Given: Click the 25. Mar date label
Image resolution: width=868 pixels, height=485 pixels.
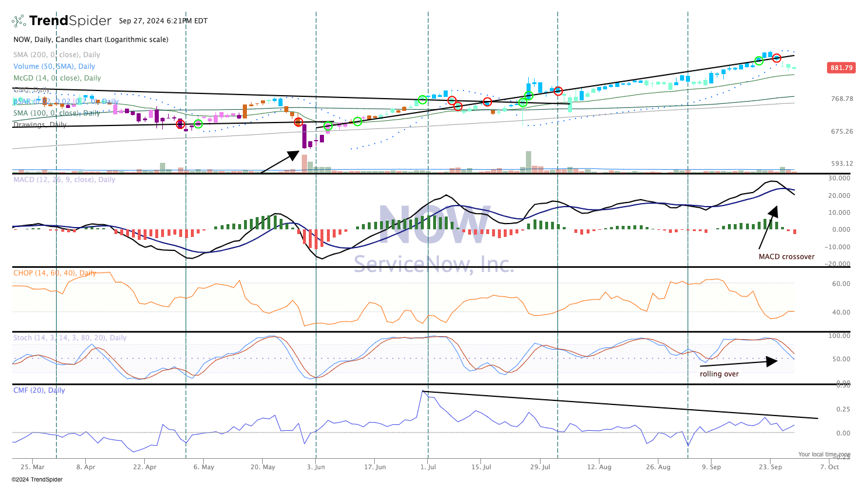Looking at the screenshot, I should click(32, 467).
